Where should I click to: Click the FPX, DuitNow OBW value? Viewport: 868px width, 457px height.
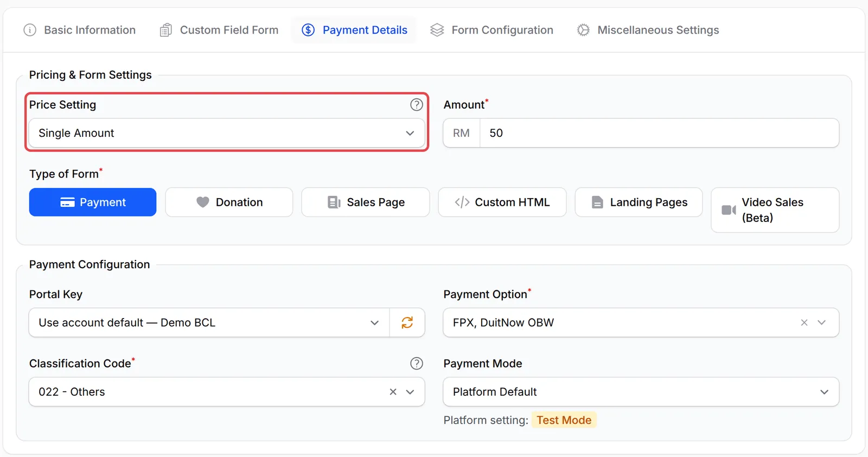(503, 323)
